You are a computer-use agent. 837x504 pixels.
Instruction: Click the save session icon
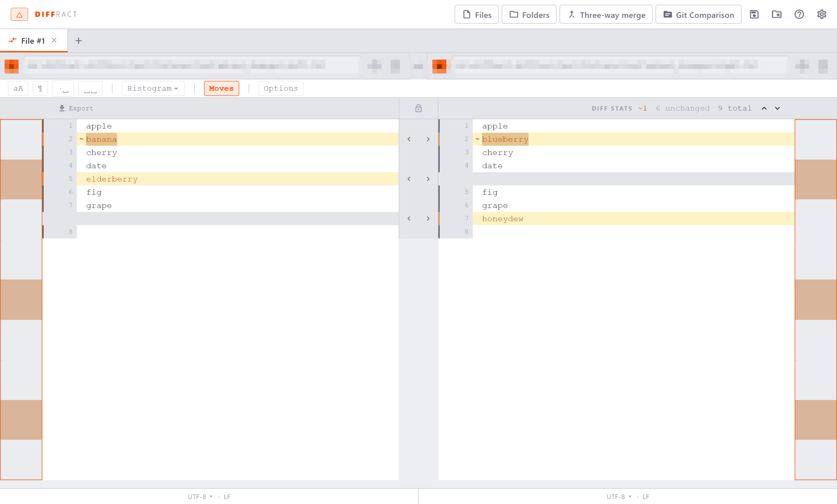[x=754, y=15]
